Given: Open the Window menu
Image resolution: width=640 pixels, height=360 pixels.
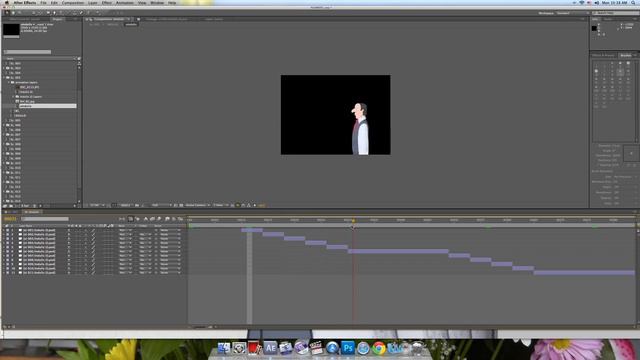Looking at the screenshot, I should 157,2.
